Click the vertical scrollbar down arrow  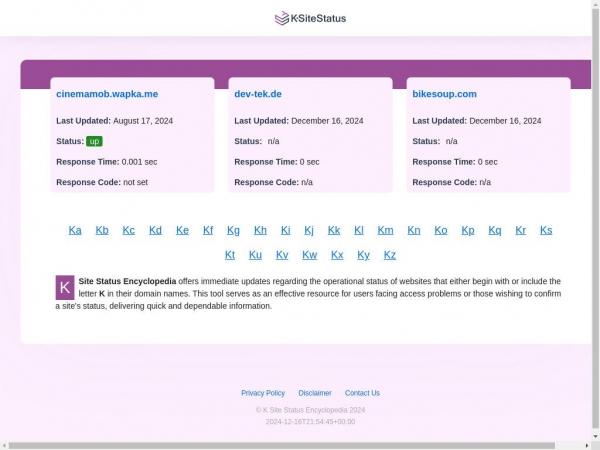click(x=596, y=436)
